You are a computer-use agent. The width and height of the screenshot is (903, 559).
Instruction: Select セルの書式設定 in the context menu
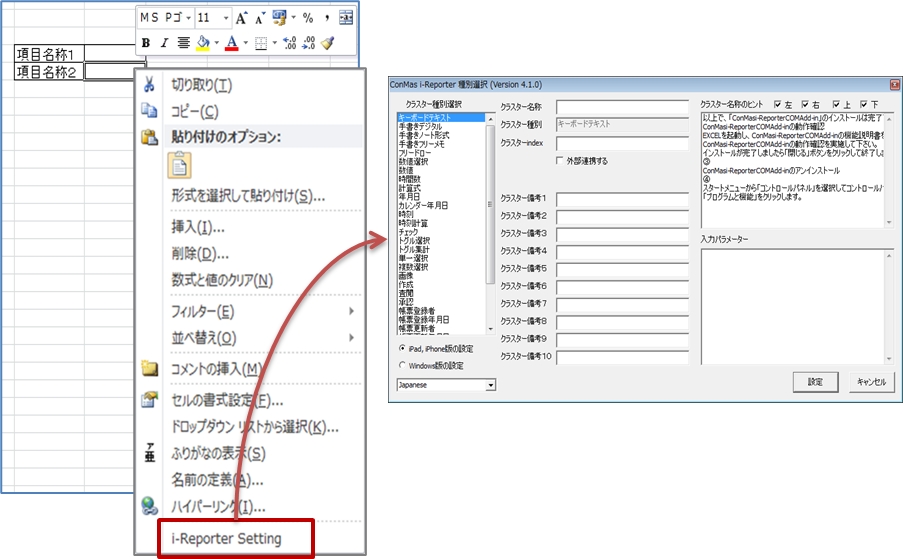[227, 400]
